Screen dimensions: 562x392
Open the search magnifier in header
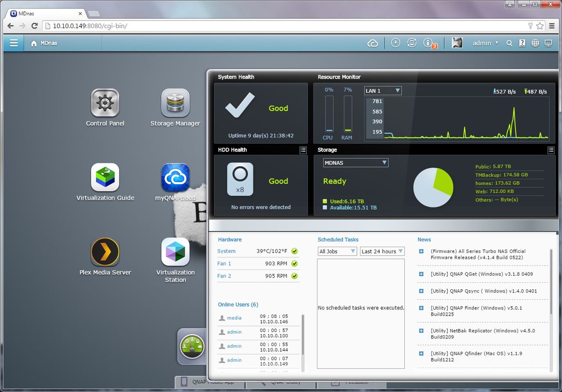(x=509, y=43)
